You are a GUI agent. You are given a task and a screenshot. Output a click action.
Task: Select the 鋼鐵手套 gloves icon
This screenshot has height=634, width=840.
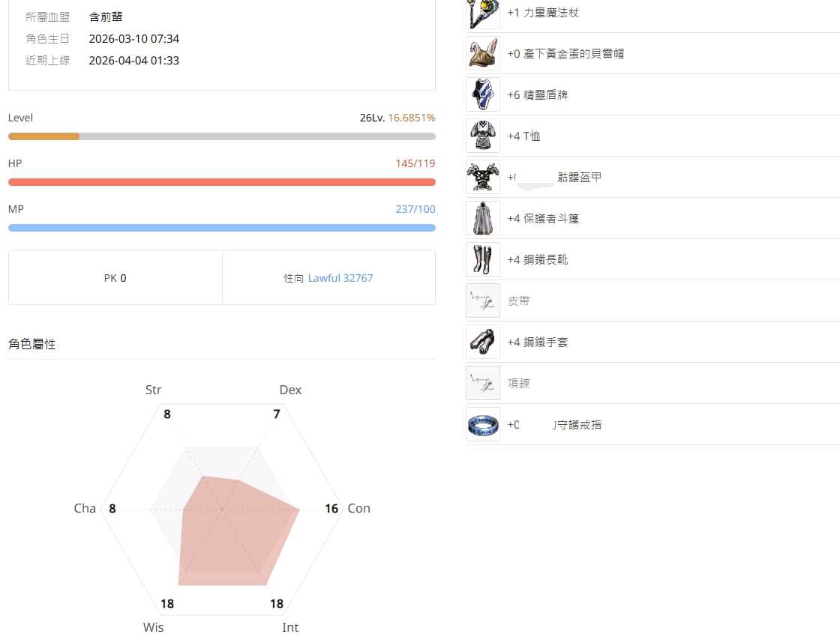[483, 342]
